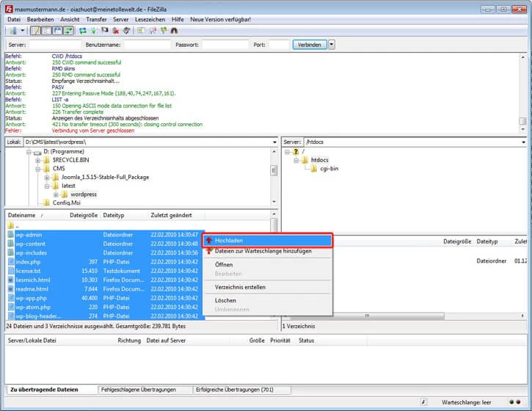The width and height of the screenshot is (532, 411).
Task: Click the refresh file lists icon
Action: pyautogui.click(x=83, y=31)
